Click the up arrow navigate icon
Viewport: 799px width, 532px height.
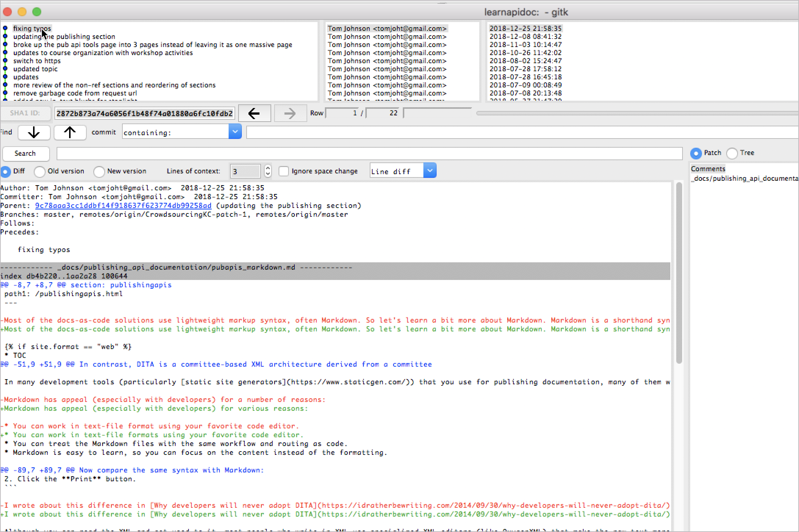(70, 132)
